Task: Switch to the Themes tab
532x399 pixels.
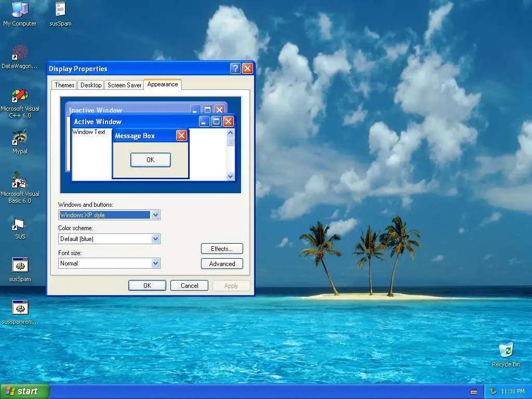Action: click(x=64, y=85)
